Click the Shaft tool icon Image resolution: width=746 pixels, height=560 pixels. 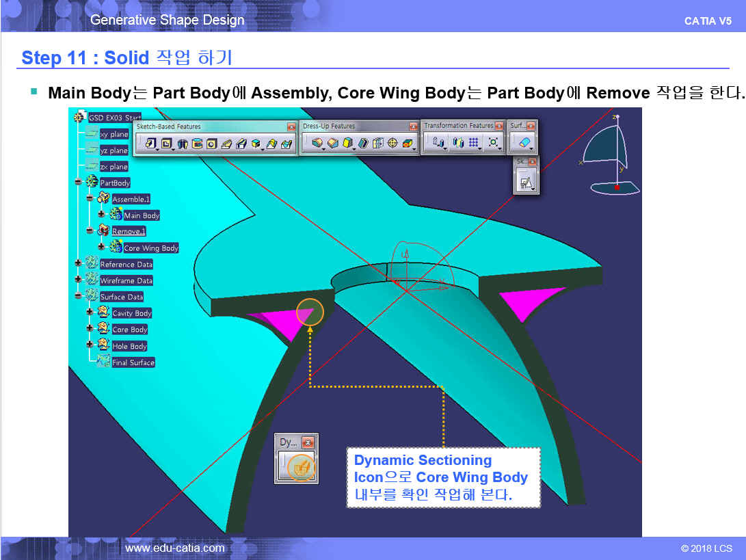pos(182,144)
